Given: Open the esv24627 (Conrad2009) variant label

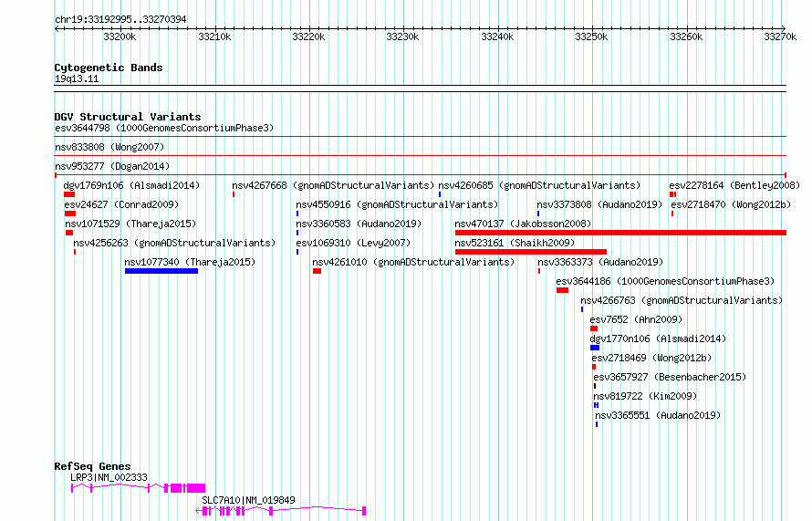Looking at the screenshot, I should (121, 204).
